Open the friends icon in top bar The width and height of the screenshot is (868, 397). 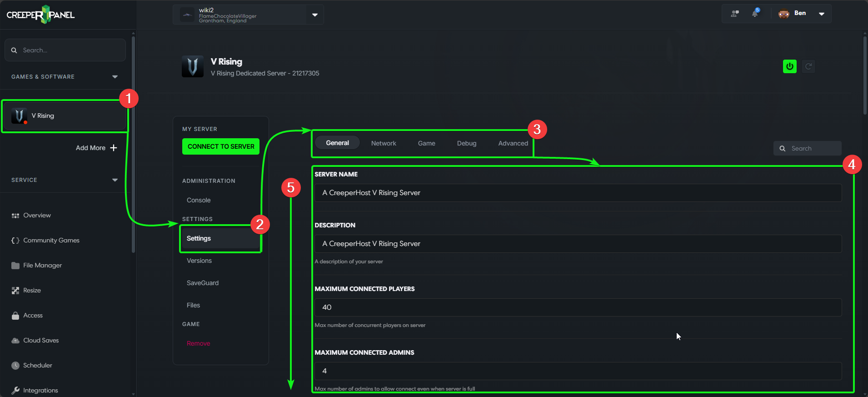pyautogui.click(x=735, y=14)
